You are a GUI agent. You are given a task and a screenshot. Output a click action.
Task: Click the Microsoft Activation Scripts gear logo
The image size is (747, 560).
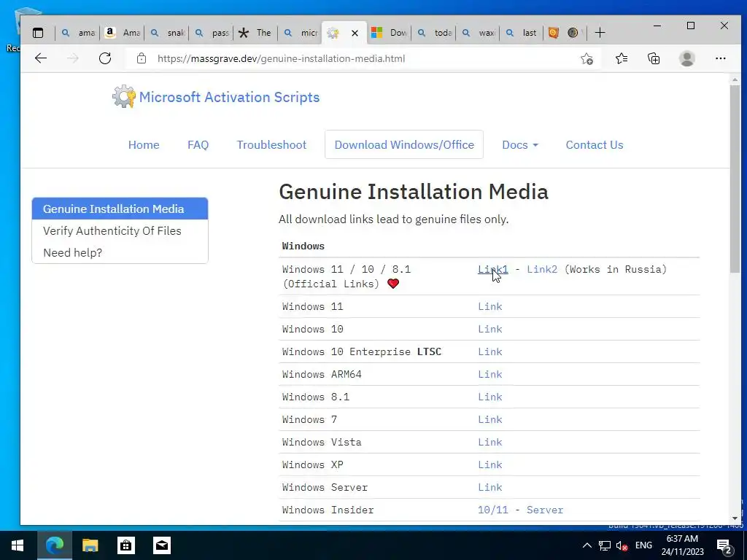coord(124,97)
